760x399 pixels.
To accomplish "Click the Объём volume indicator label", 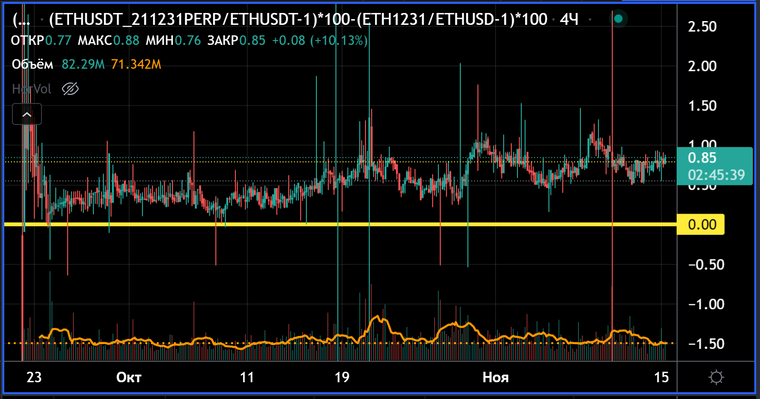I will tap(32, 64).
